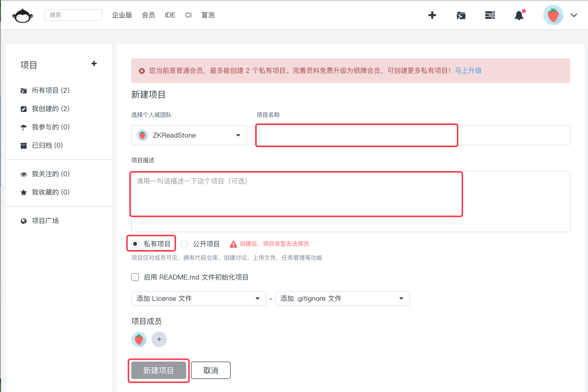Open the 冒泡 menu item
The height and width of the screenshot is (392, 588).
pos(208,15)
